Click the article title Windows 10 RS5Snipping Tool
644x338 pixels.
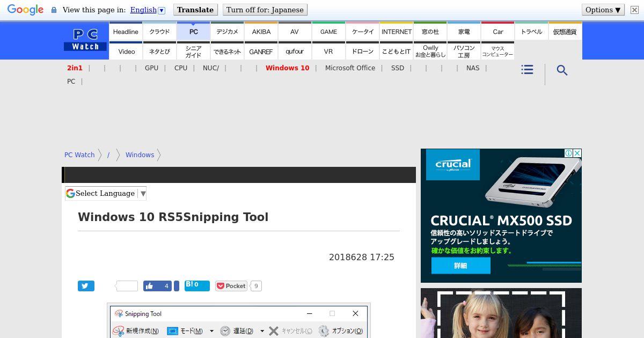point(173,217)
